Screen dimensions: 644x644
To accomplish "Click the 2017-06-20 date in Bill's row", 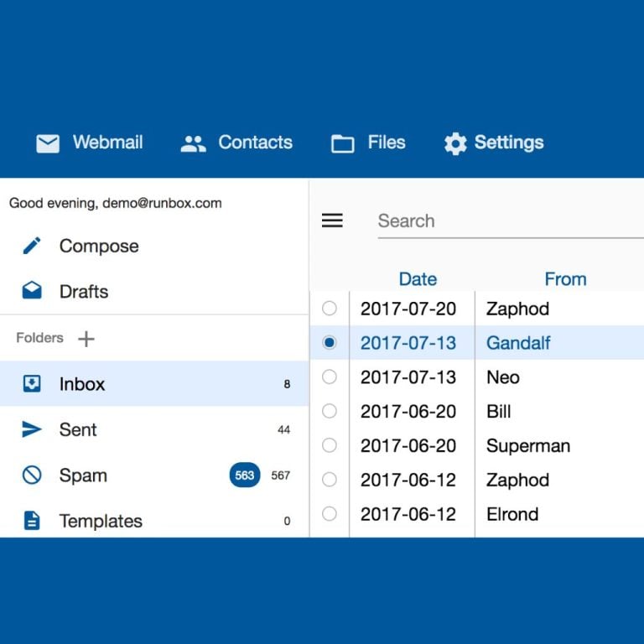I will (408, 411).
